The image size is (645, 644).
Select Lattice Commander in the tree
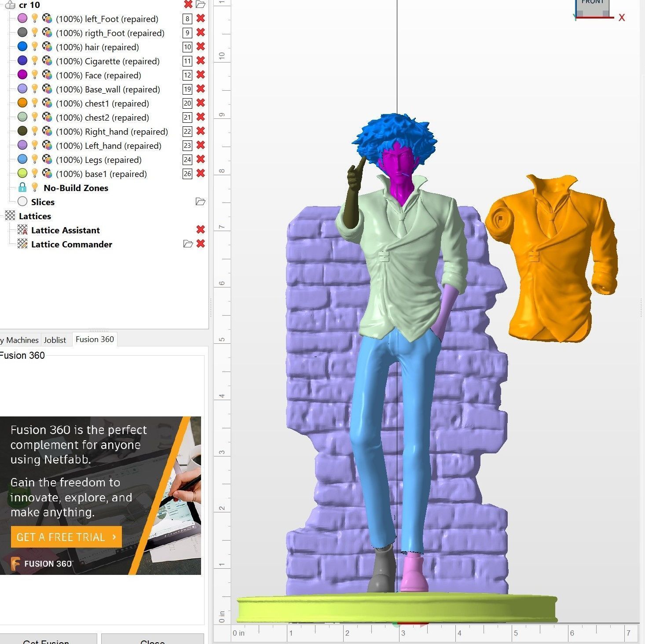pyautogui.click(x=71, y=244)
